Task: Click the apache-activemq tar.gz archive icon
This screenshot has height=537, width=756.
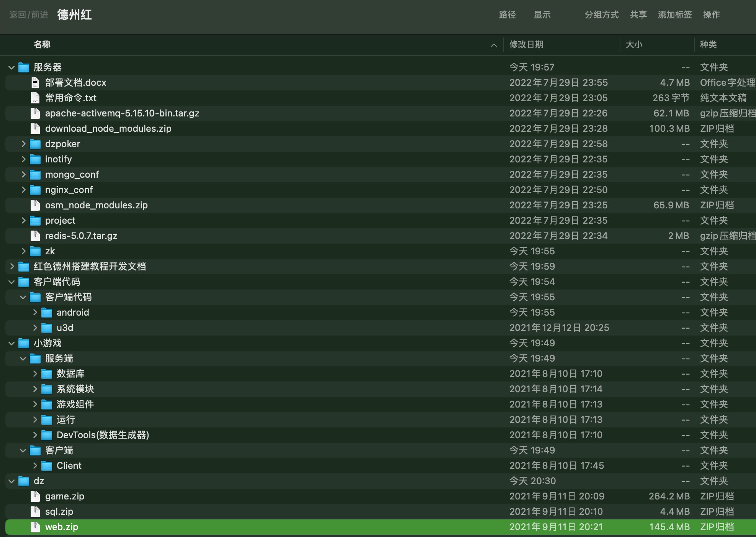Action: (x=35, y=113)
